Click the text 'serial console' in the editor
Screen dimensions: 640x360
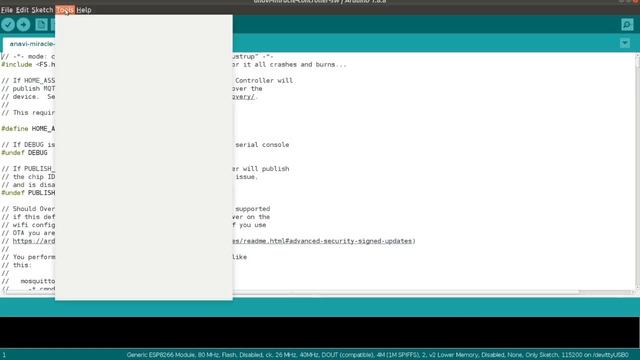coord(262,144)
